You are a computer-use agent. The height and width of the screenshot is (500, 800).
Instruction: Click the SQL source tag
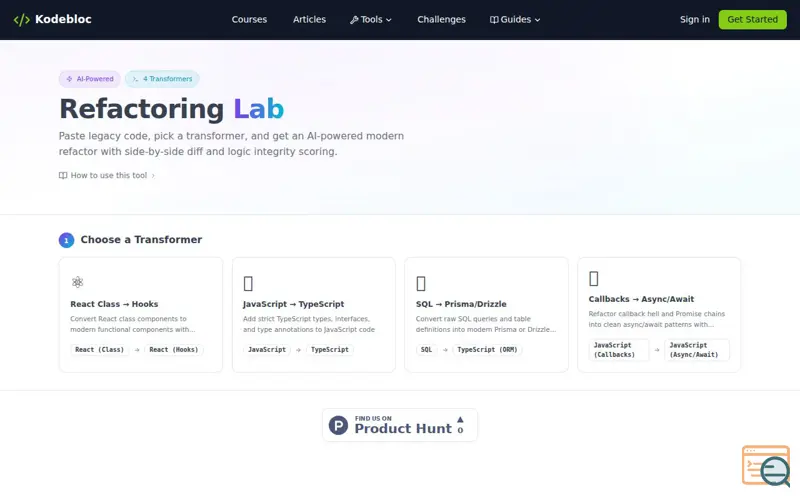427,350
